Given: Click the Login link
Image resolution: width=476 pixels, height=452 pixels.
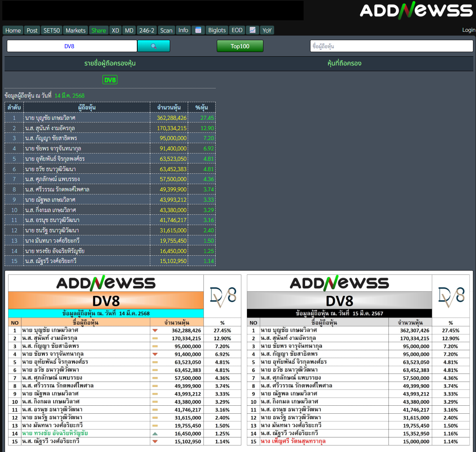Looking at the screenshot, I should [469, 30].
